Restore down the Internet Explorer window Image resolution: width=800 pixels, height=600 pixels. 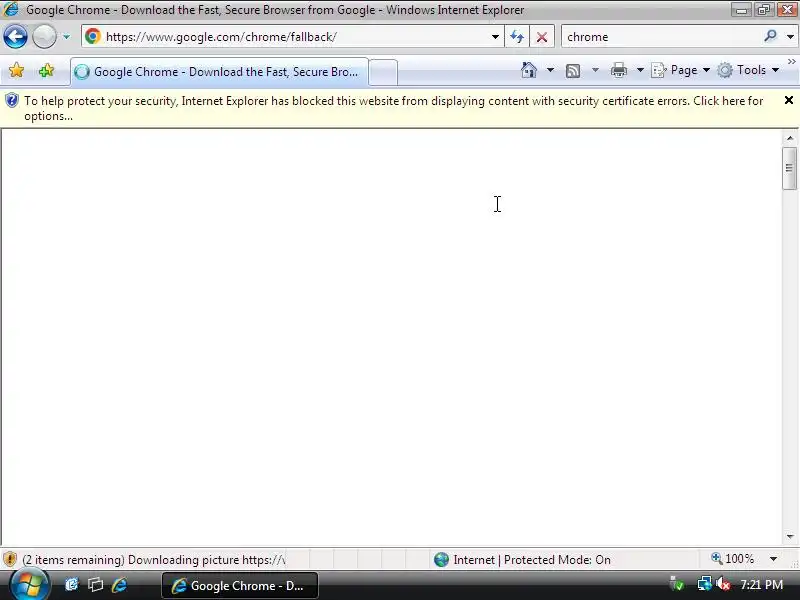tap(763, 9)
